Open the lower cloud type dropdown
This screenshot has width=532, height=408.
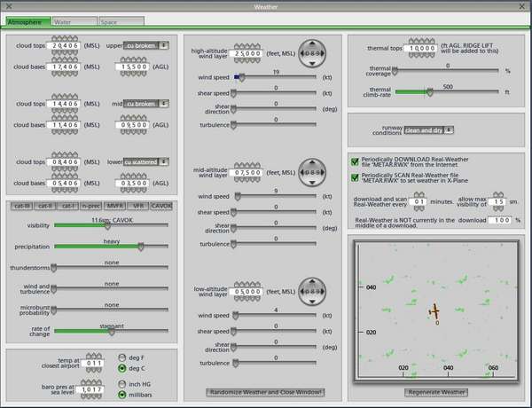coord(146,162)
